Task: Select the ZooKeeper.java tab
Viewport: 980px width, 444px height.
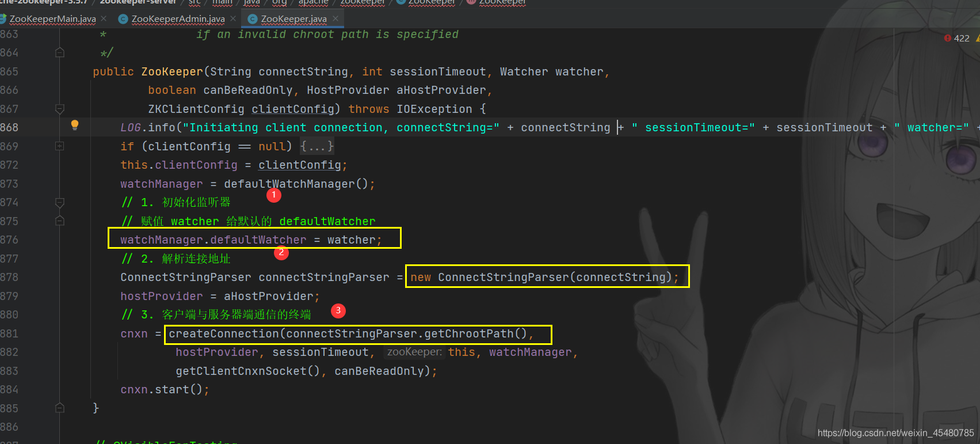Action: coord(293,19)
